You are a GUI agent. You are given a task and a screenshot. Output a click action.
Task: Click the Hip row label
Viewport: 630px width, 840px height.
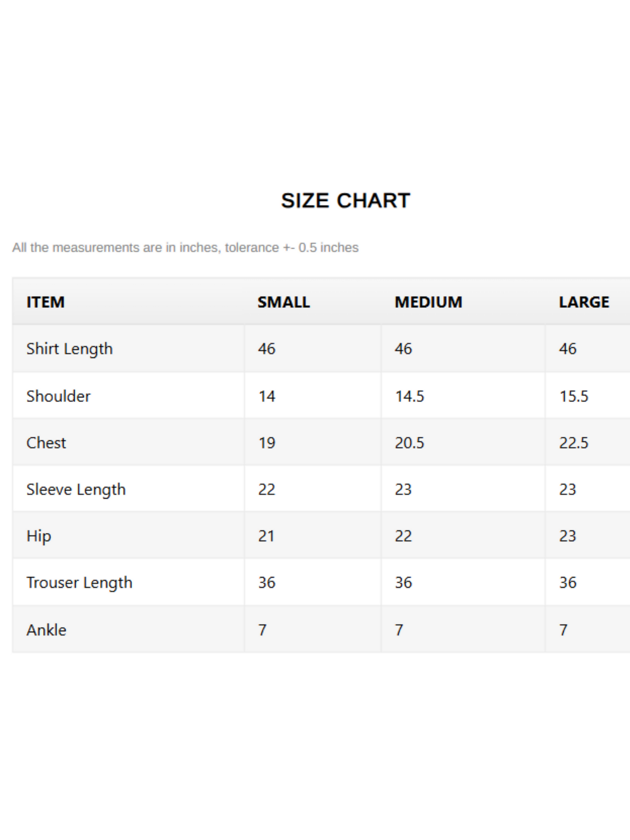39,536
